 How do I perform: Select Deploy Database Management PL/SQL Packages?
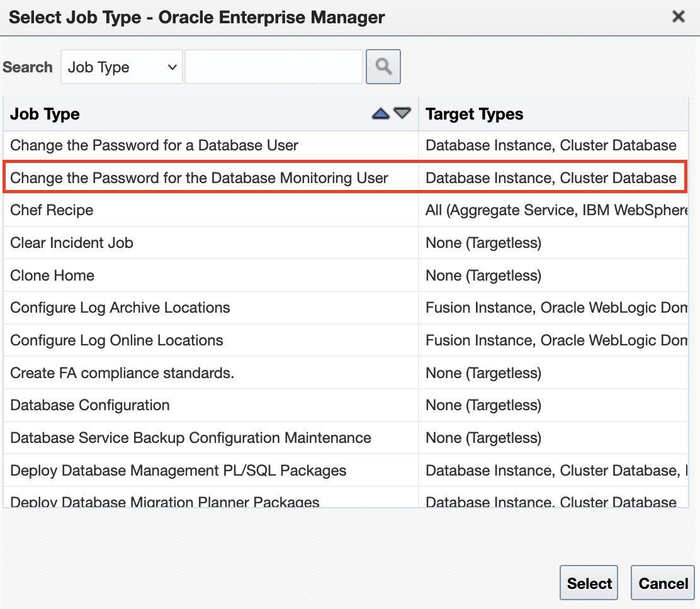coord(178,471)
